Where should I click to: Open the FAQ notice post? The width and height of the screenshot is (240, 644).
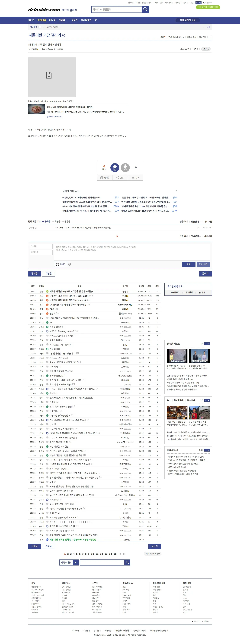52,309
